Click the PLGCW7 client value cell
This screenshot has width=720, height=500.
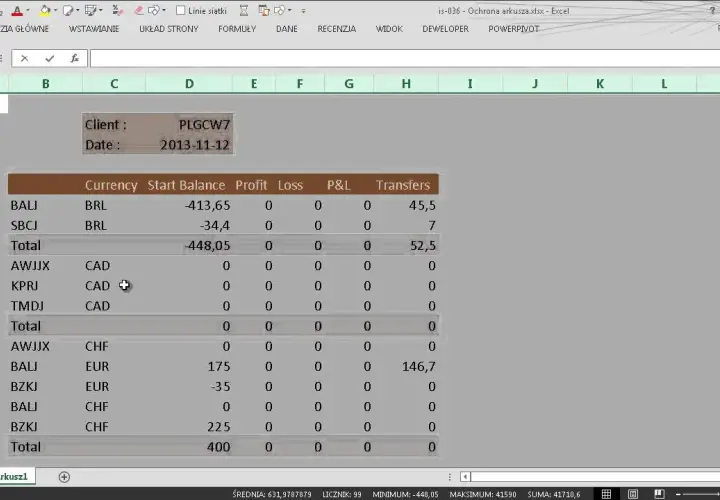(189, 124)
